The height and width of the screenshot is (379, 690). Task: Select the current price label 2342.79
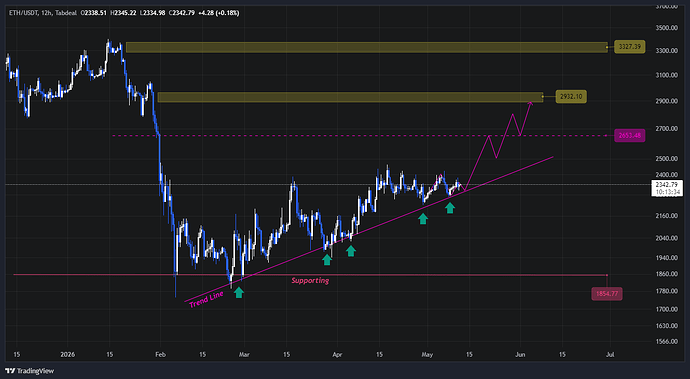668,185
